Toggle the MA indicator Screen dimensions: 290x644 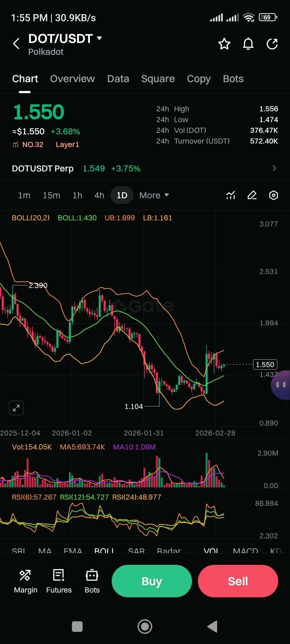tap(45, 550)
